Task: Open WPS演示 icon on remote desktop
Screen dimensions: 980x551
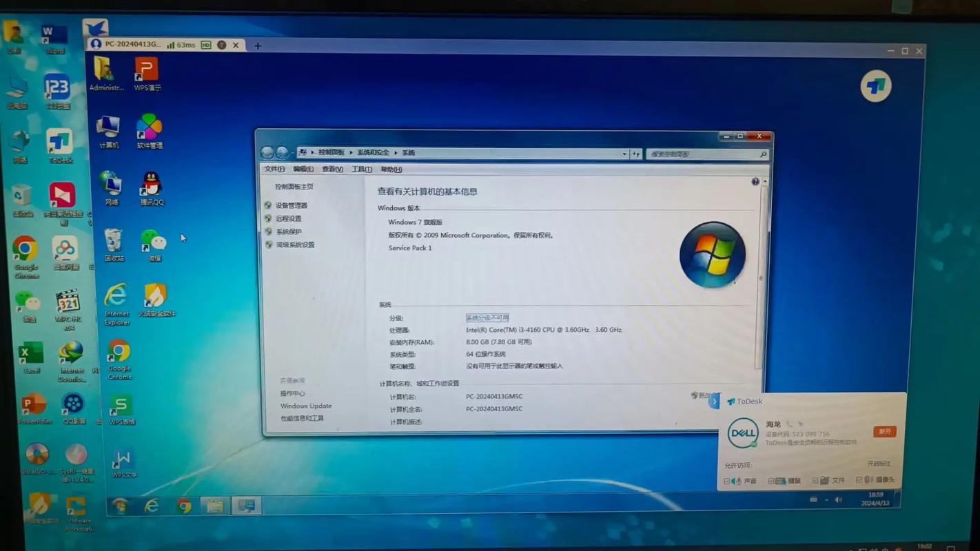Action: [147, 73]
